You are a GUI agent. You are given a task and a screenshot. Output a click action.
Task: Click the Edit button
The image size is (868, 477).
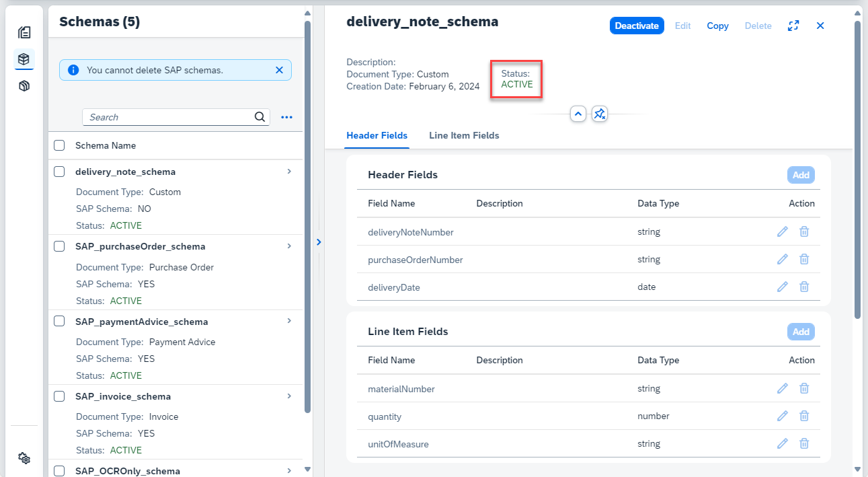click(x=682, y=26)
